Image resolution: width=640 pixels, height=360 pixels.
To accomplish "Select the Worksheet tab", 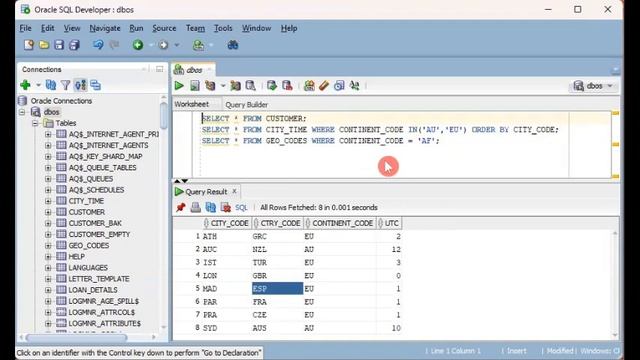I will pos(191,104).
